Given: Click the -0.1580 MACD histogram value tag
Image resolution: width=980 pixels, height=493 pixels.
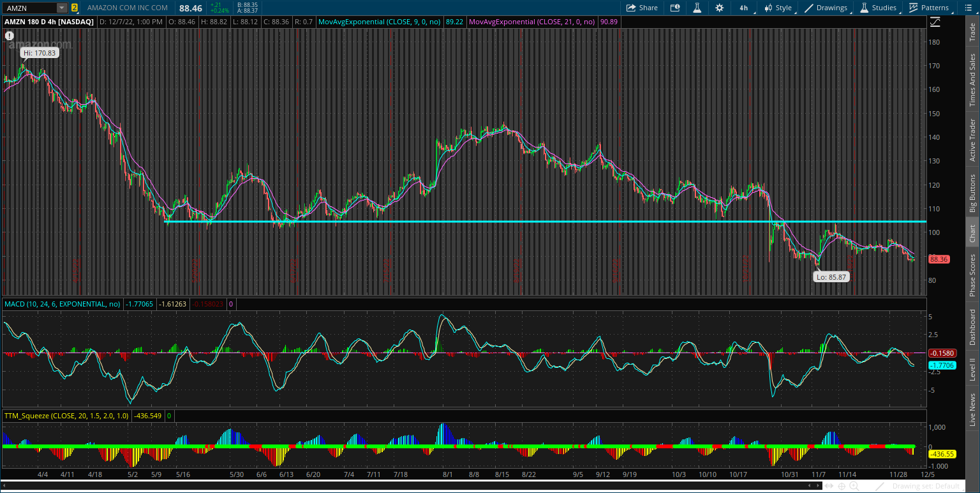Looking at the screenshot, I should pyautogui.click(x=941, y=353).
